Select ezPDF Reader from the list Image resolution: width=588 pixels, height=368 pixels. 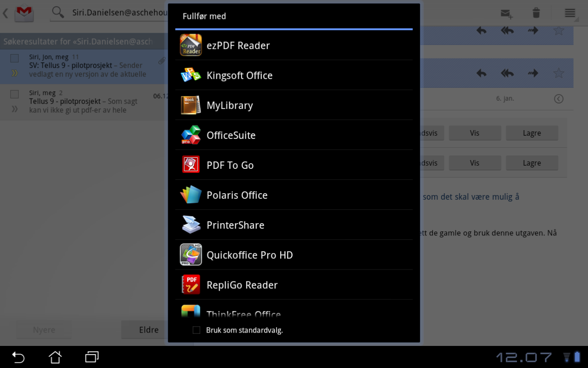point(294,45)
